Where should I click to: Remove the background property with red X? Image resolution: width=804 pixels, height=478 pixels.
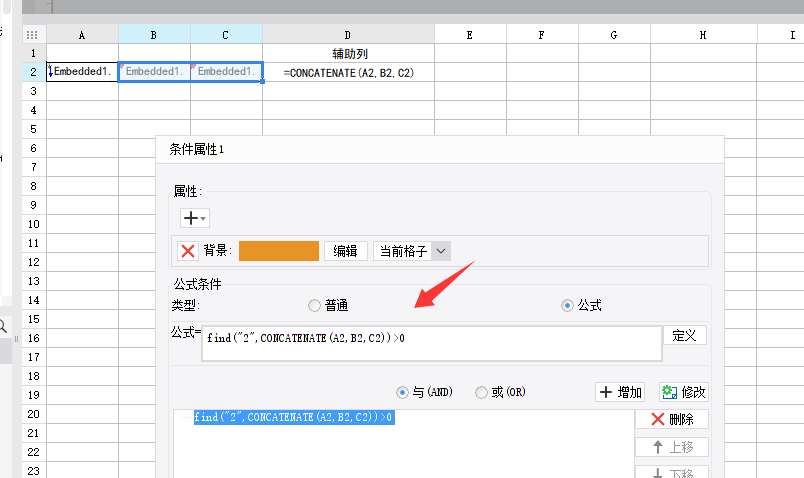188,251
